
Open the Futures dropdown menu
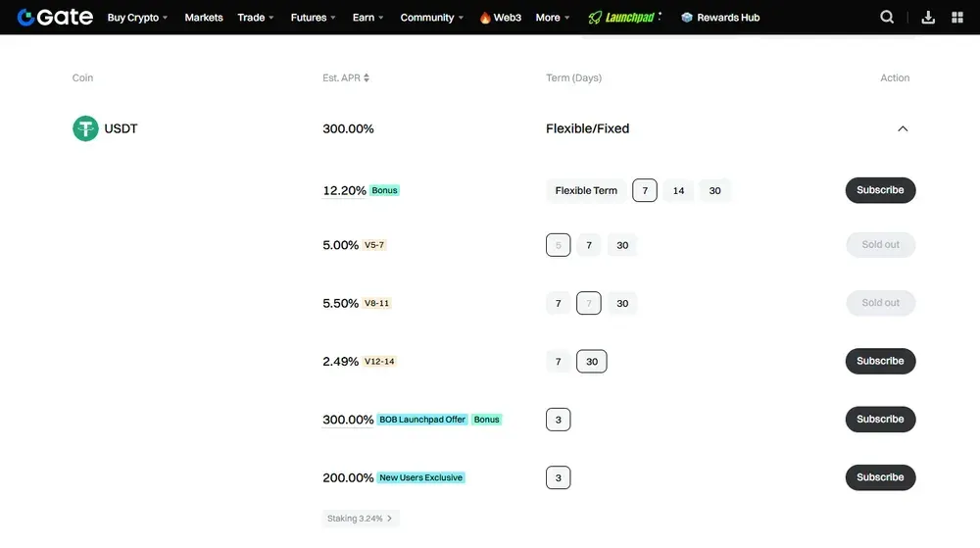pyautogui.click(x=313, y=18)
